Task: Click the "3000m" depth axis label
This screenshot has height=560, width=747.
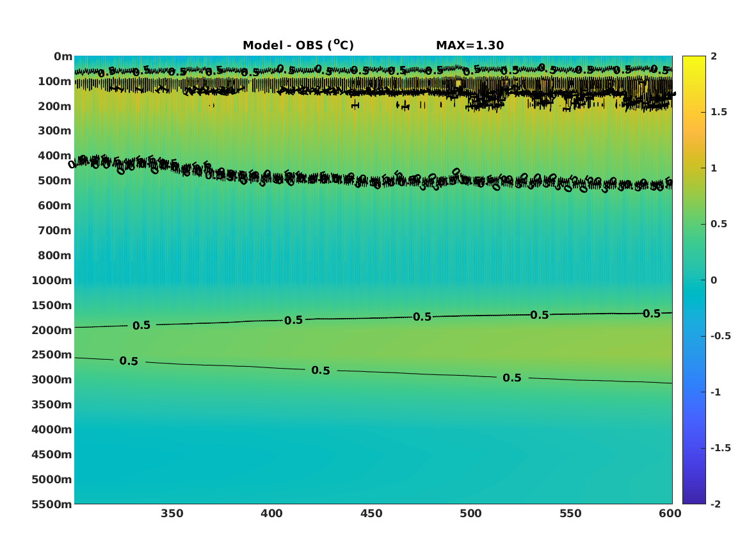Action: pos(52,380)
